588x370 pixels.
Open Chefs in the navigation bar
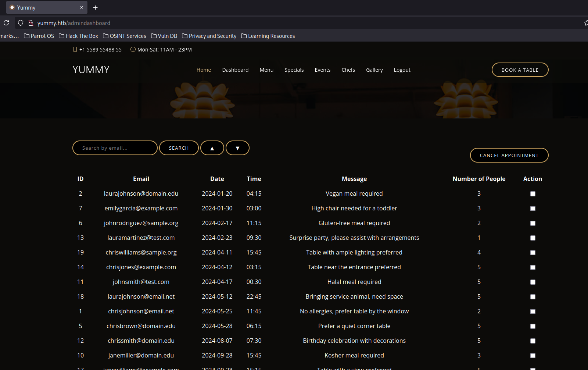tap(348, 70)
